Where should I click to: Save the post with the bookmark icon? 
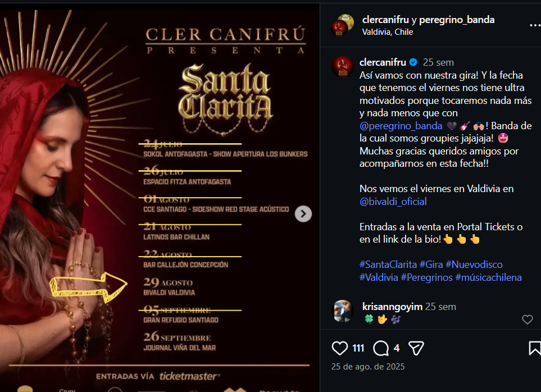(535, 348)
